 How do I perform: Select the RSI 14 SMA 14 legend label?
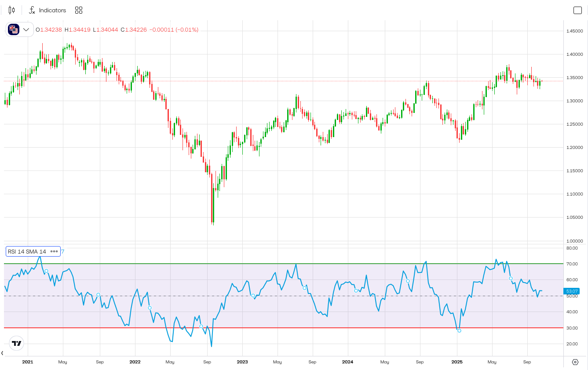click(27, 251)
